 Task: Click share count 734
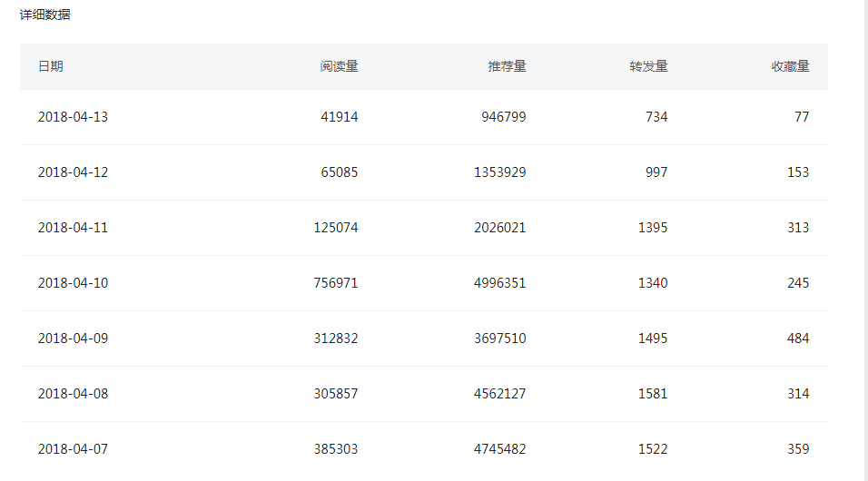[x=656, y=117]
